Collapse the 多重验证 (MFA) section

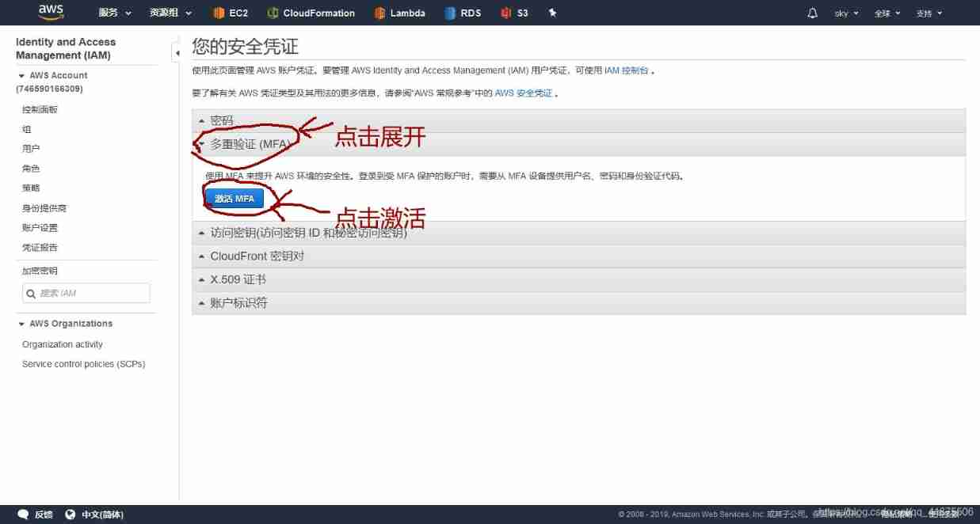click(x=578, y=144)
